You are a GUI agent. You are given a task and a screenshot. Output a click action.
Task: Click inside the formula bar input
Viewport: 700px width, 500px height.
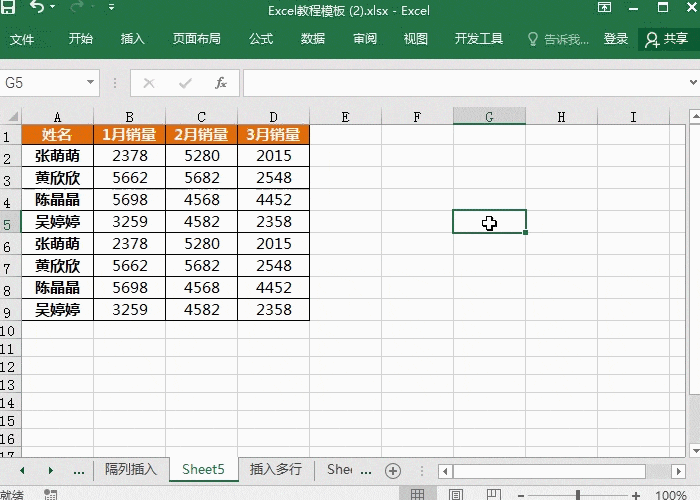coord(464,83)
